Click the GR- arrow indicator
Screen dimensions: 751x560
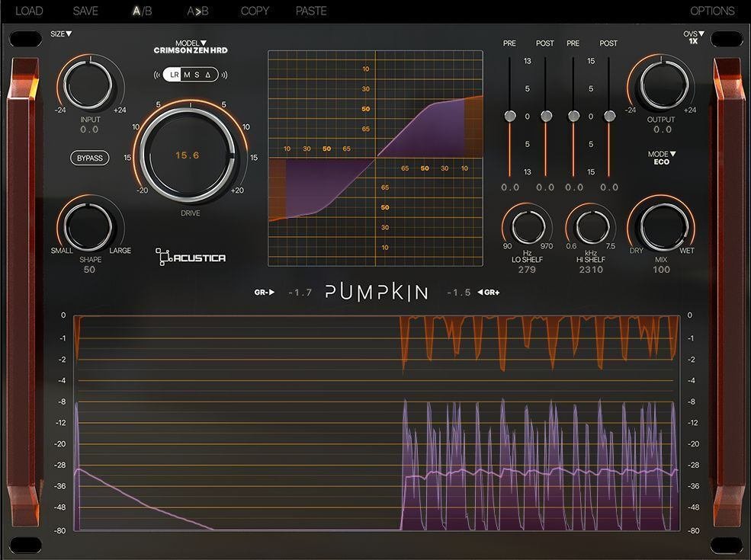(x=265, y=292)
